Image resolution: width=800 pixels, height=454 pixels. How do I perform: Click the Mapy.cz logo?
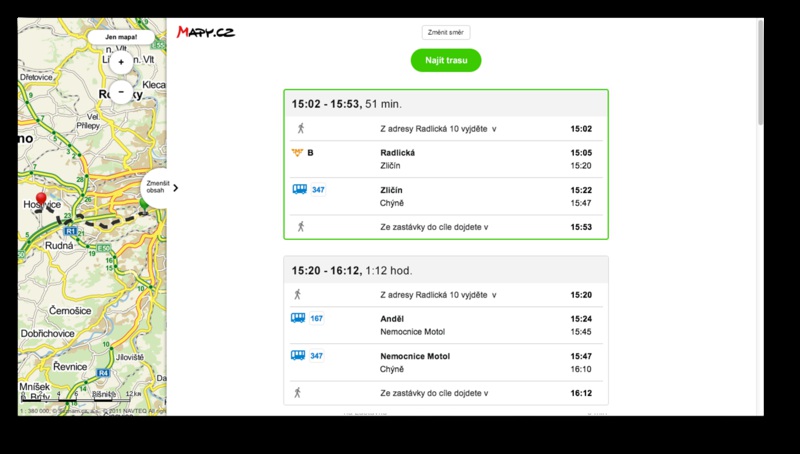206,32
